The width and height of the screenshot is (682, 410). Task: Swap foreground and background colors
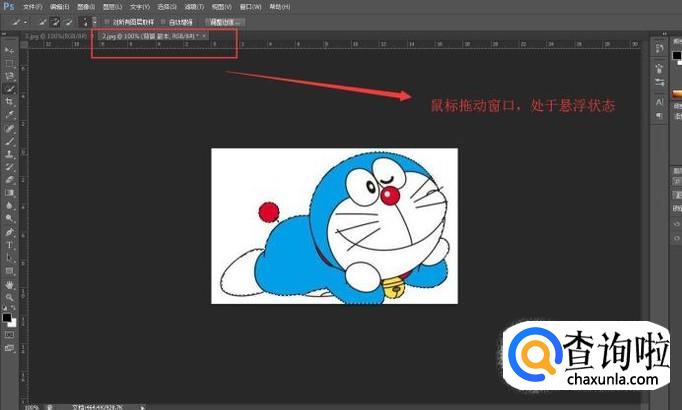click(x=13, y=308)
